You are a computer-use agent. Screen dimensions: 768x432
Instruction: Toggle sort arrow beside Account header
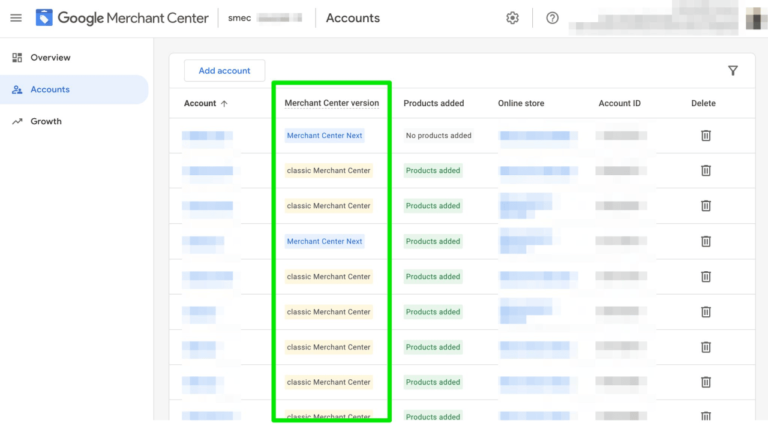click(x=224, y=104)
